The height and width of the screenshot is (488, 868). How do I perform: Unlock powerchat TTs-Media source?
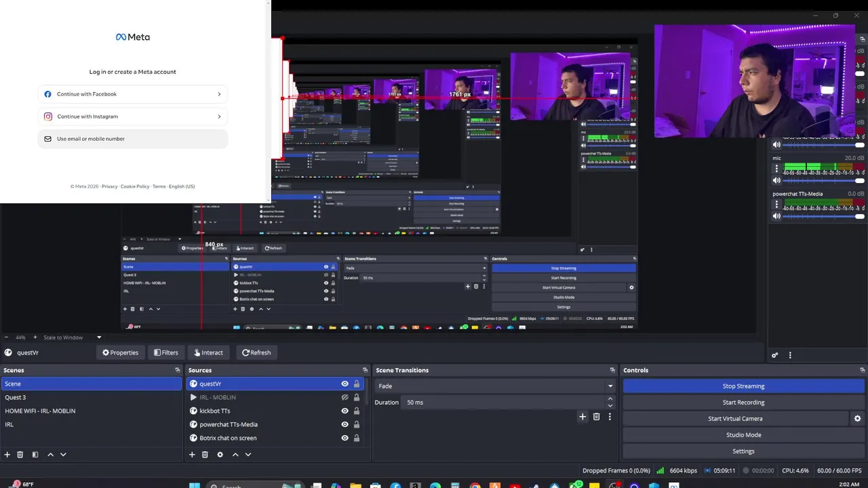click(x=357, y=424)
